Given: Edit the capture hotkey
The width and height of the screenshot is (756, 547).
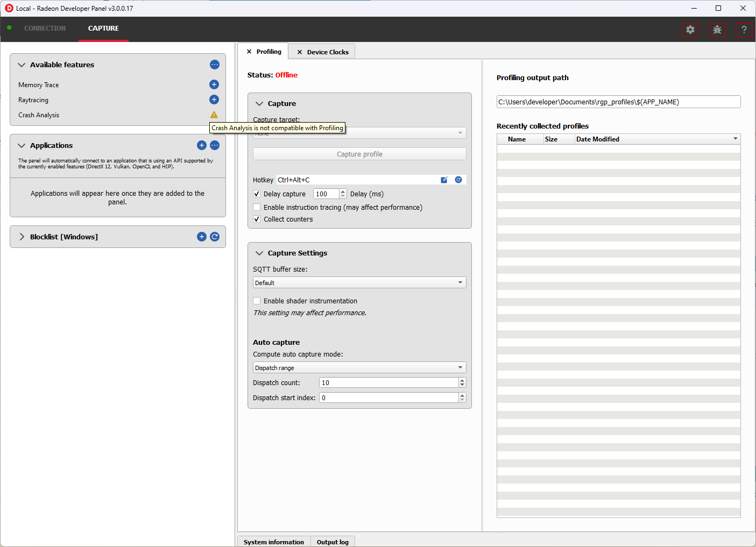Looking at the screenshot, I should 444,180.
